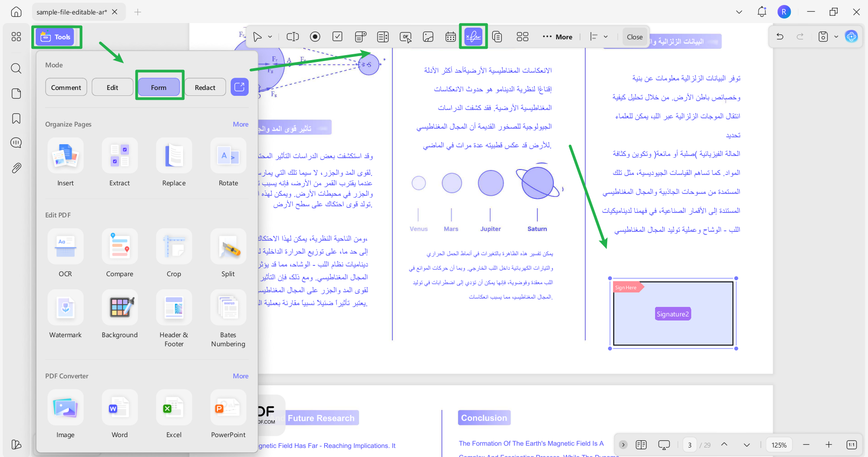Click the 125% zoom level field
The height and width of the screenshot is (457, 868).
tap(779, 445)
